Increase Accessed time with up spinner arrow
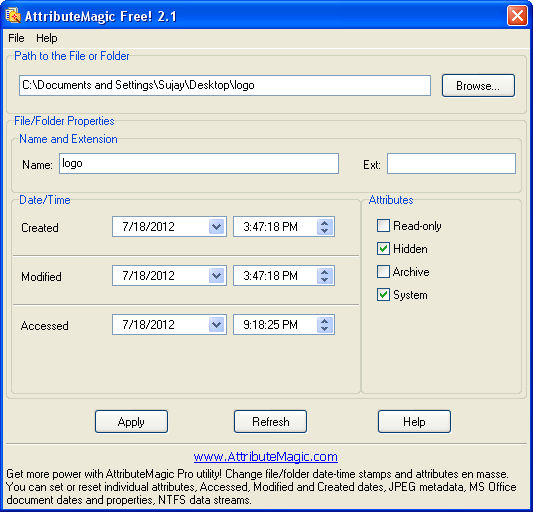This screenshot has height=512, width=533. point(325,321)
